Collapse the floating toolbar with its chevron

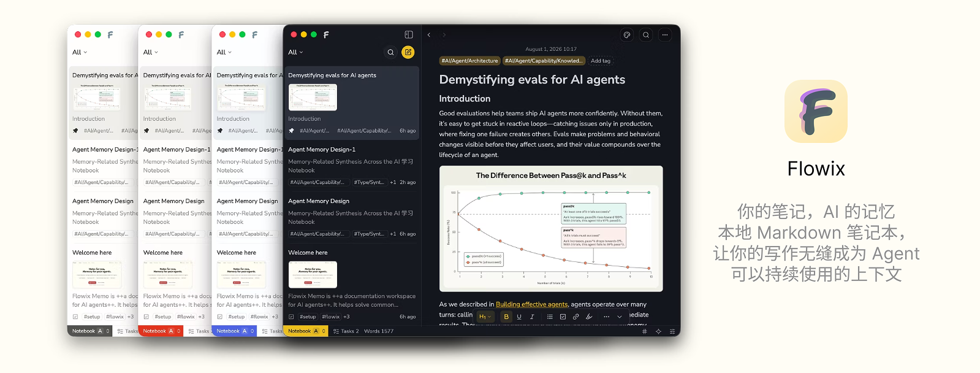[620, 317]
